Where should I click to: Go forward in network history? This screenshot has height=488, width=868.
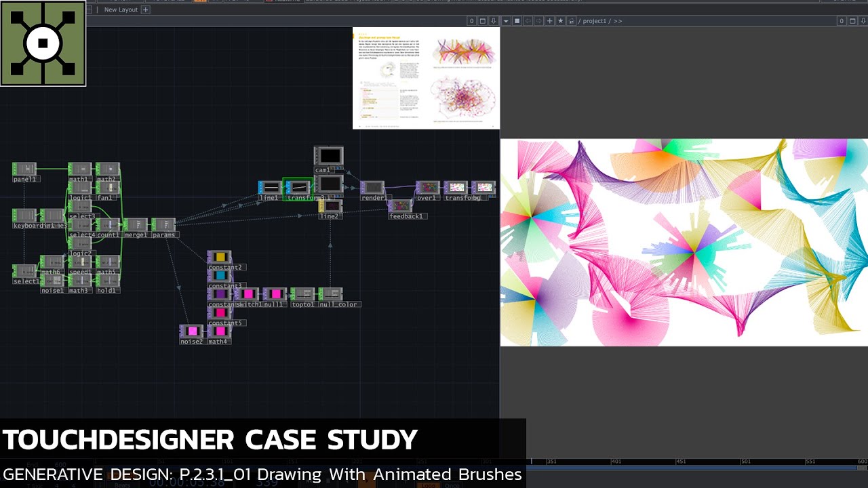[538, 21]
